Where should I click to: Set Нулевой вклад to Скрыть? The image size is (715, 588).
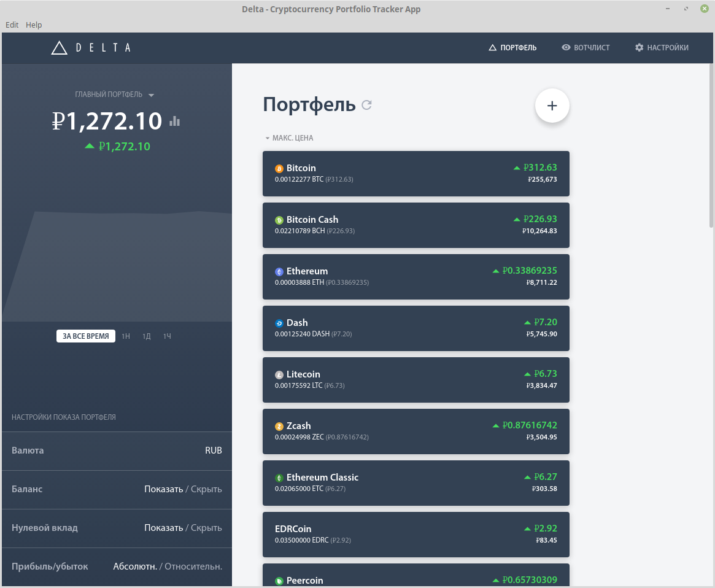(206, 528)
